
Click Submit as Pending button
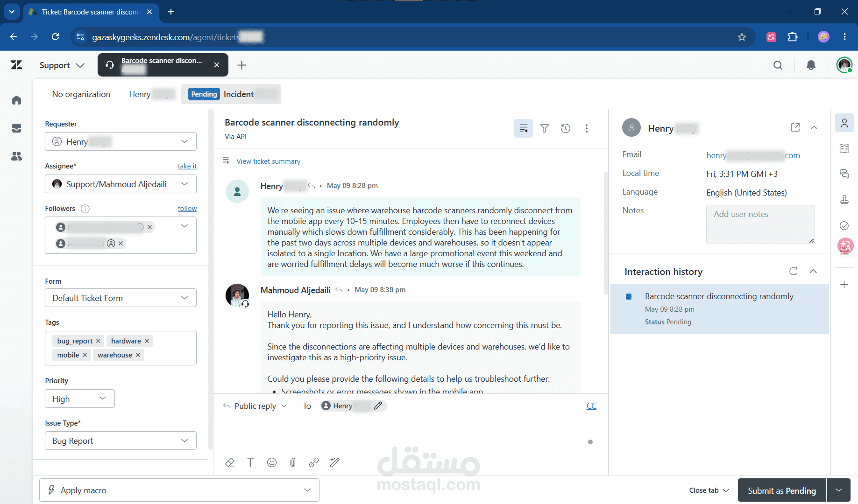click(782, 490)
